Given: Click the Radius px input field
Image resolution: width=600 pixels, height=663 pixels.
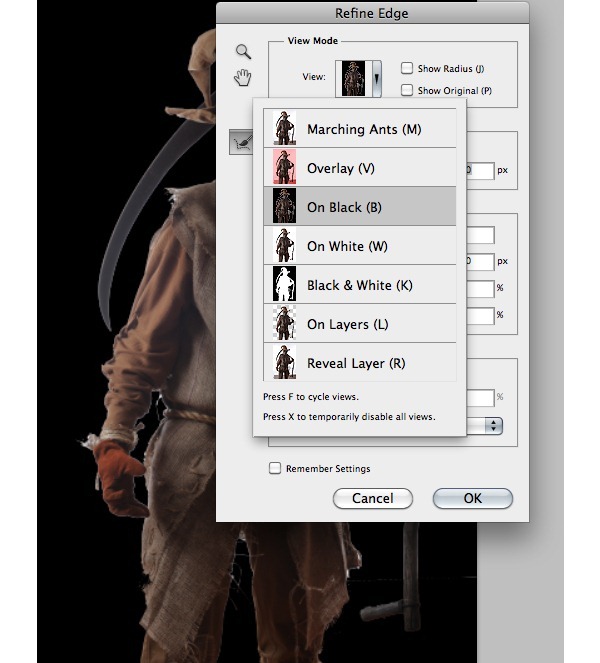Looking at the screenshot, I should tap(480, 170).
